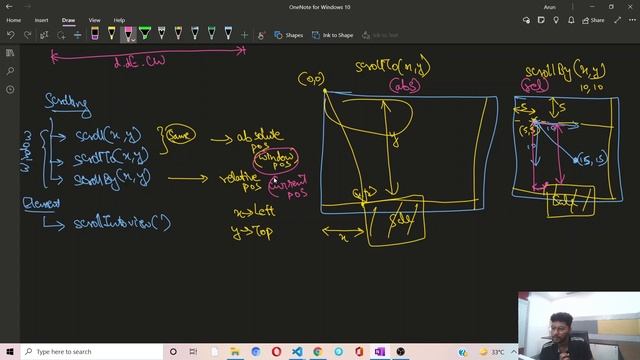Image resolution: width=640 pixels, height=360 pixels.
Task: Share this notebook
Action: click(593, 20)
